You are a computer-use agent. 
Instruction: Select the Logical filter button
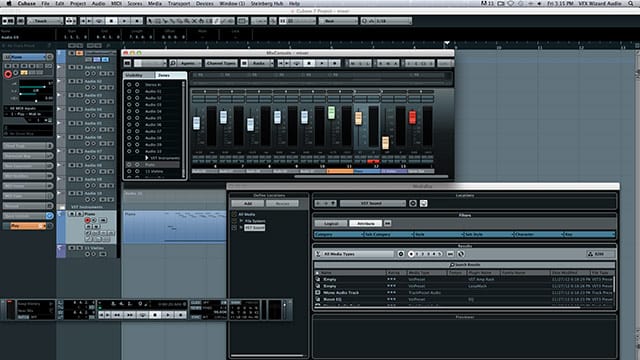[331, 223]
